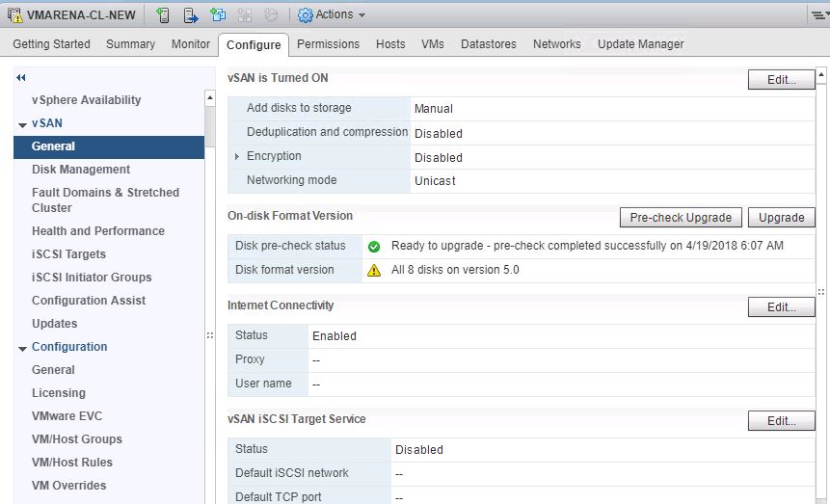Click the add host toolbar icon
This screenshot has height=504, width=830.
163,14
